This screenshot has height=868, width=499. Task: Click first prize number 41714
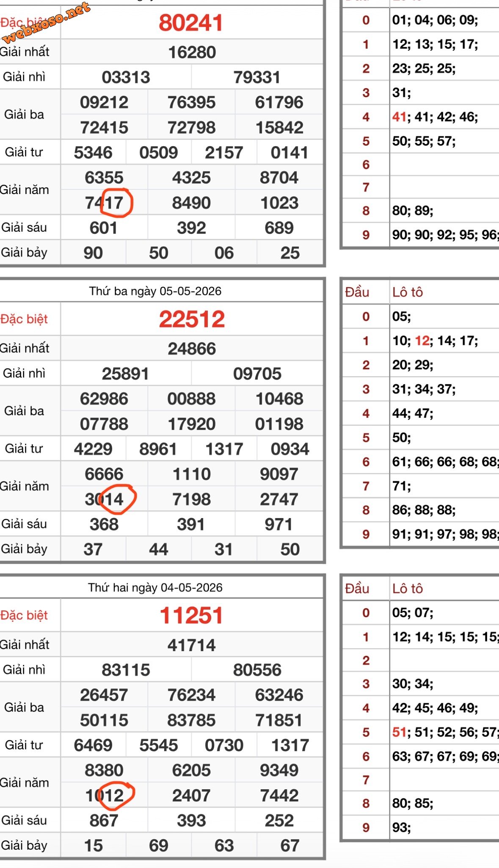tap(192, 646)
